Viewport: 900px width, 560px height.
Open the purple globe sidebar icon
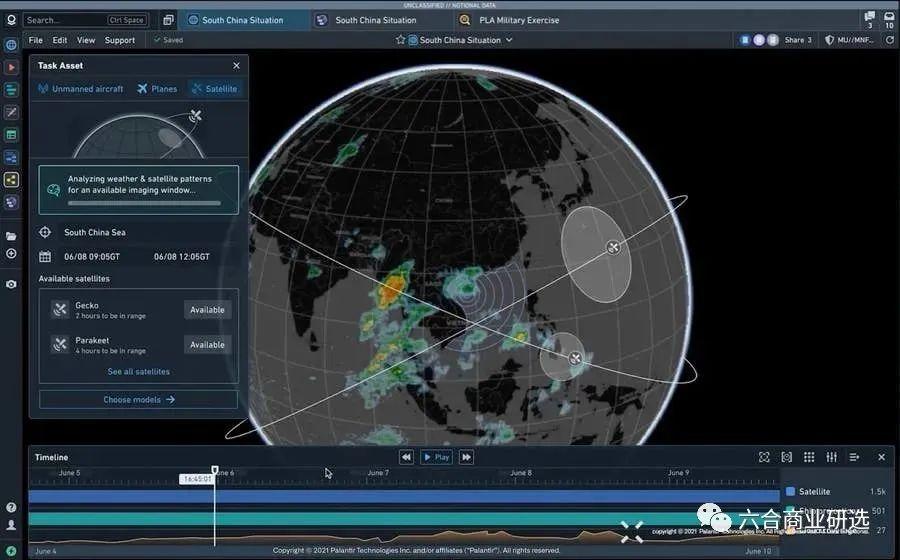point(11,202)
